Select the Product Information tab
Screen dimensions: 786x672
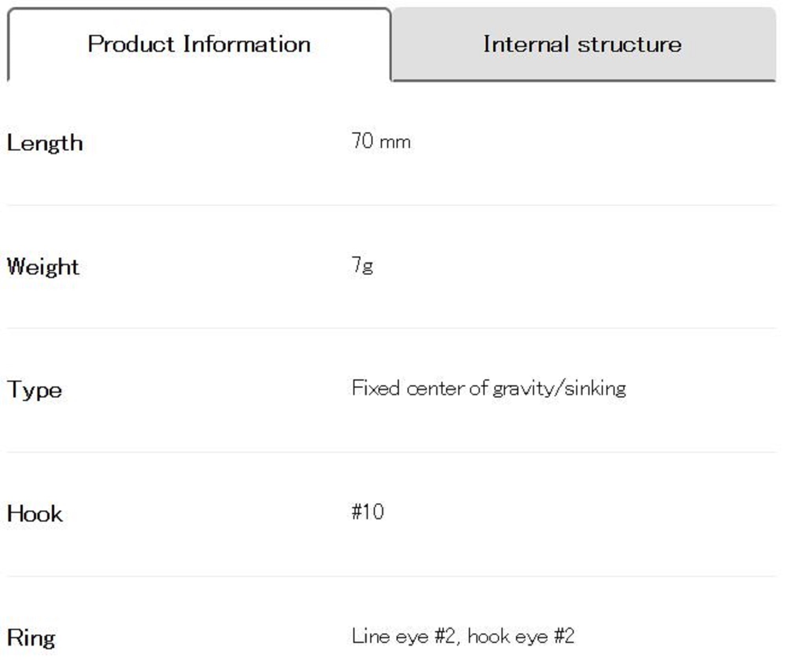(199, 44)
